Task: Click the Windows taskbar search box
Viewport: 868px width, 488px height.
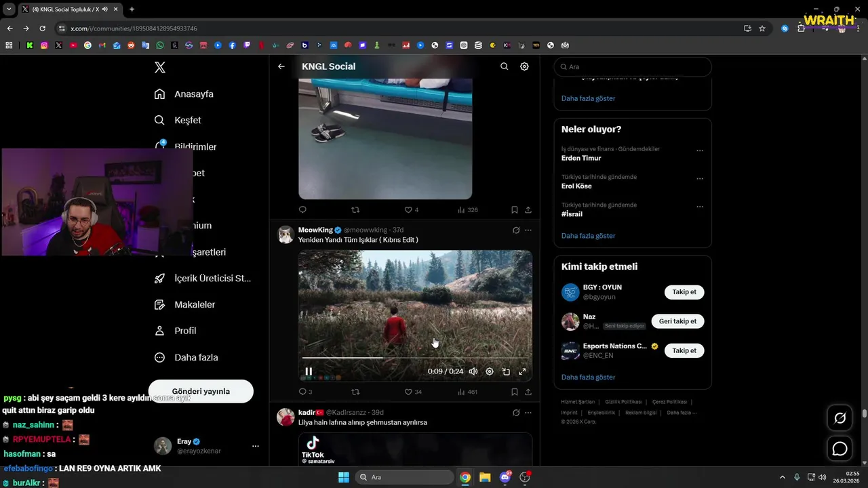Action: pos(405,477)
